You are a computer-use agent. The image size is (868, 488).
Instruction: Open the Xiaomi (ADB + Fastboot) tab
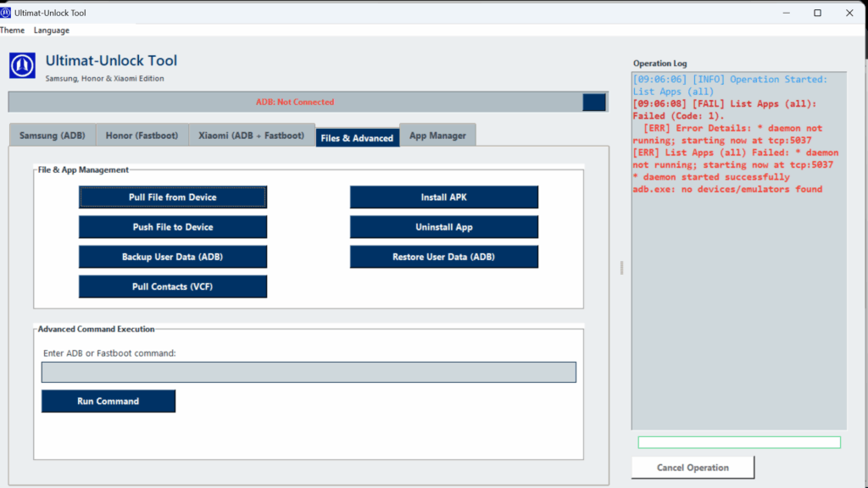251,136
